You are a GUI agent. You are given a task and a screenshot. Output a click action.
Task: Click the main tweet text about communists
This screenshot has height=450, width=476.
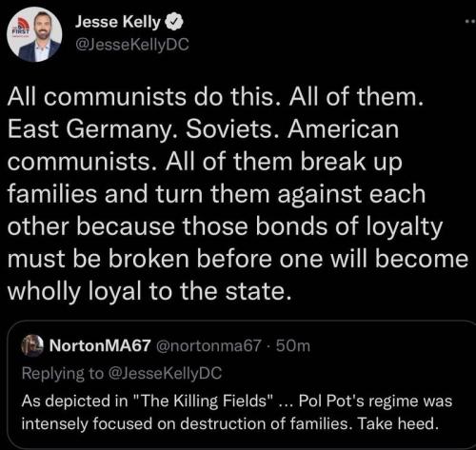pyautogui.click(x=237, y=194)
